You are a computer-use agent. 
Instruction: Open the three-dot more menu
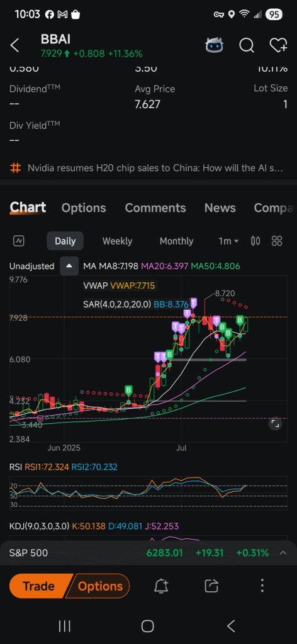(x=262, y=586)
